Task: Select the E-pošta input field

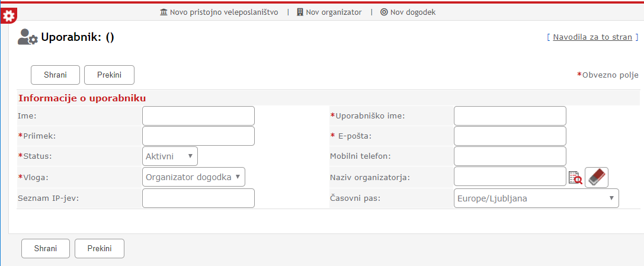Action: 510,136
